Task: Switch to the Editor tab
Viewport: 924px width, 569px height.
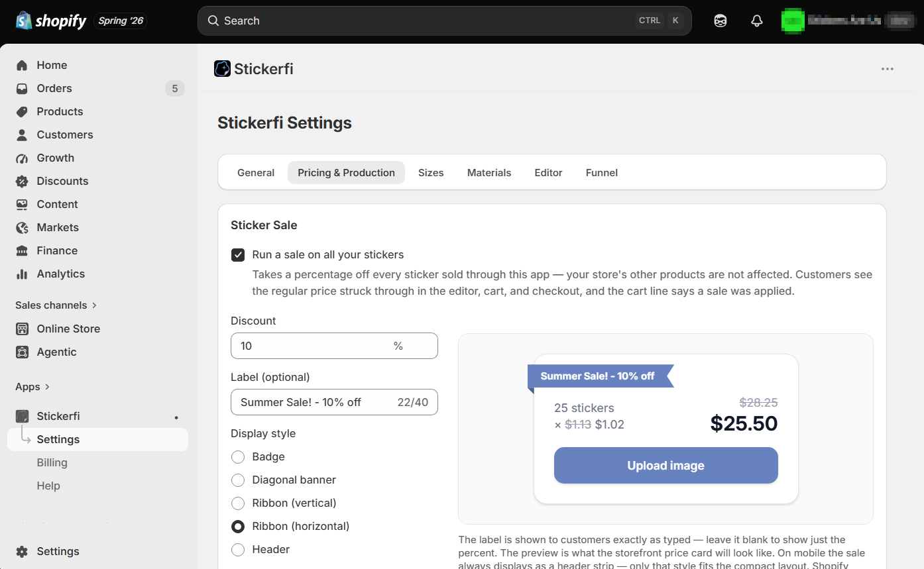Action: pos(548,173)
